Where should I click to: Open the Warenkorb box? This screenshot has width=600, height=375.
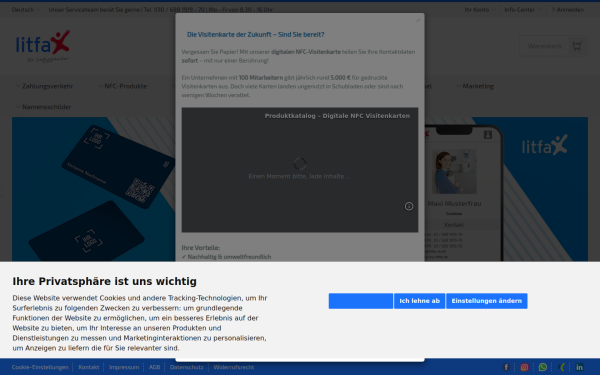[x=553, y=46]
